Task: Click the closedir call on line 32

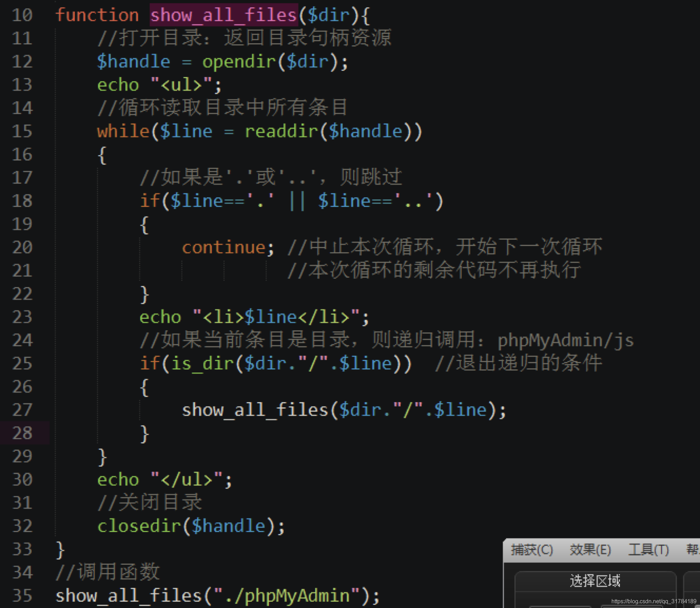Action: tap(139, 526)
